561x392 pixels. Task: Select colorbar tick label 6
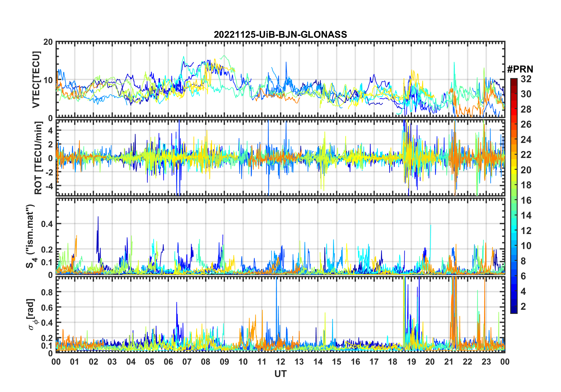pos(523,276)
